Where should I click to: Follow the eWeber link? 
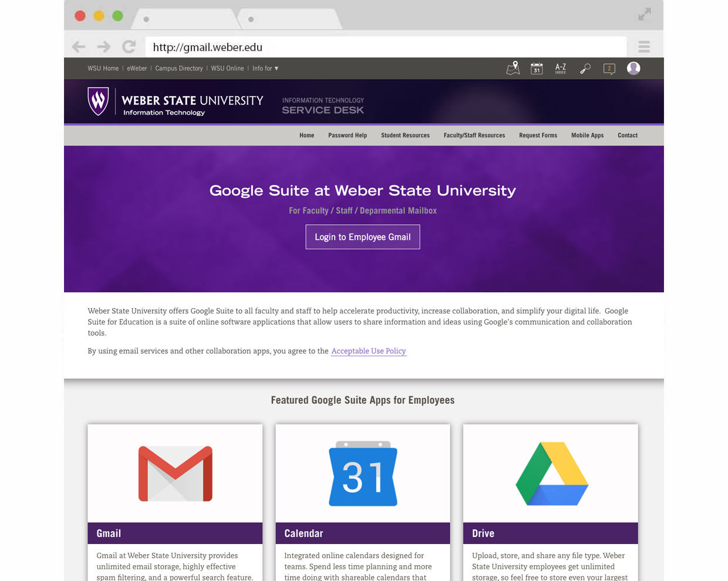pos(137,69)
